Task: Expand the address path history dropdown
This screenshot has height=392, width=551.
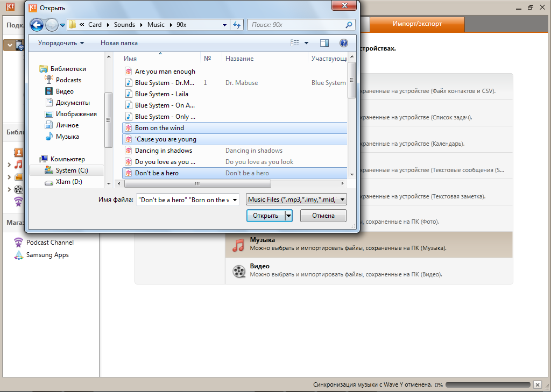Action: [x=224, y=25]
